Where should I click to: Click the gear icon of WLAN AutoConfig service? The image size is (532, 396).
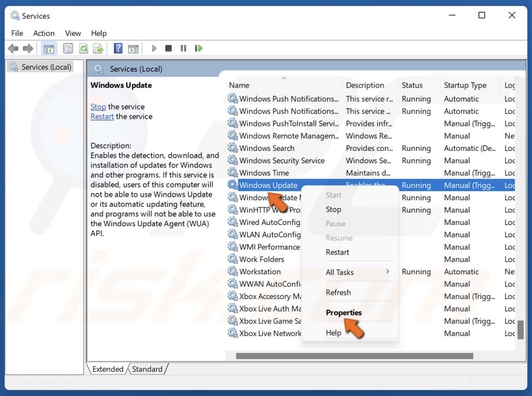click(232, 234)
